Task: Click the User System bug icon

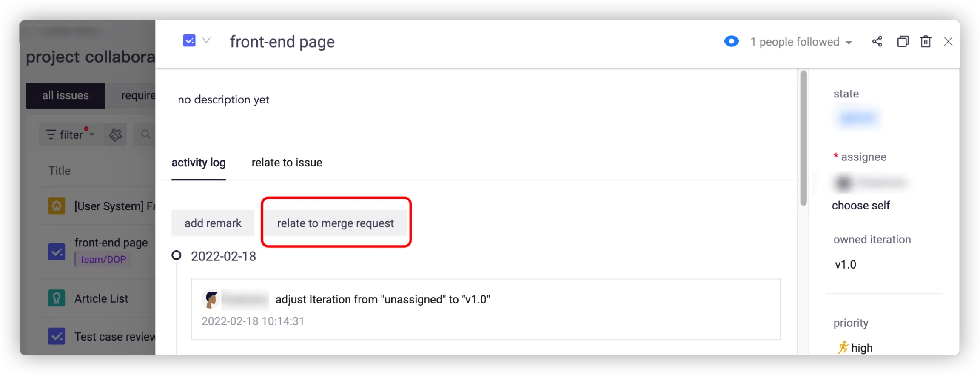Action: pyautogui.click(x=57, y=206)
